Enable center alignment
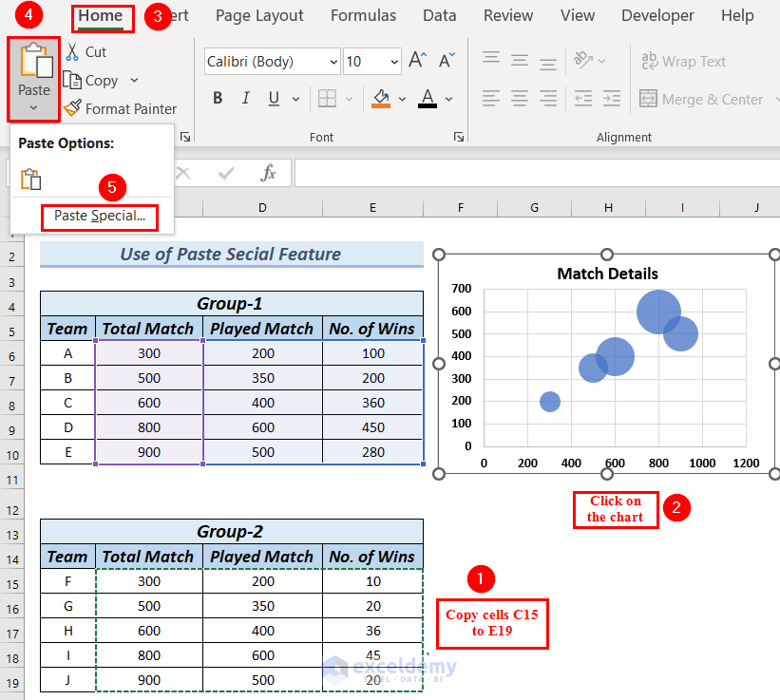Viewport: 780px width, 700px height. (x=520, y=98)
